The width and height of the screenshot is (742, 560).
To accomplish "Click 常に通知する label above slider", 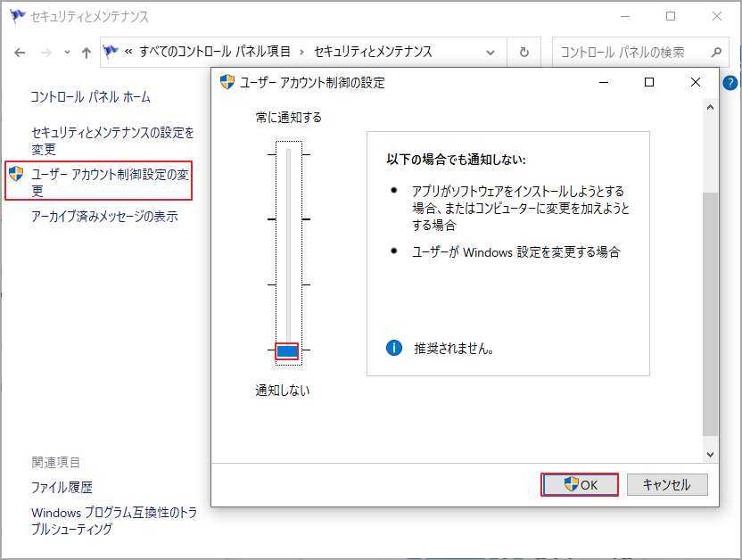I will [288, 118].
